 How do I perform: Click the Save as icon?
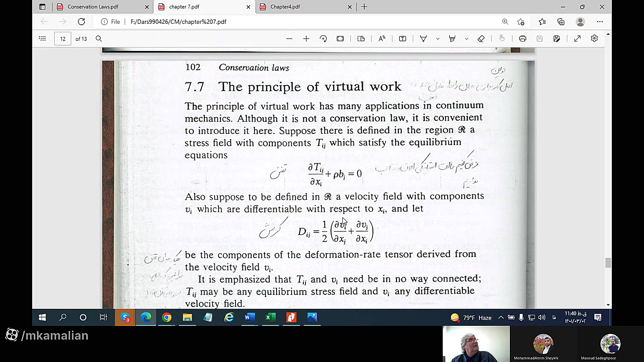tap(557, 39)
